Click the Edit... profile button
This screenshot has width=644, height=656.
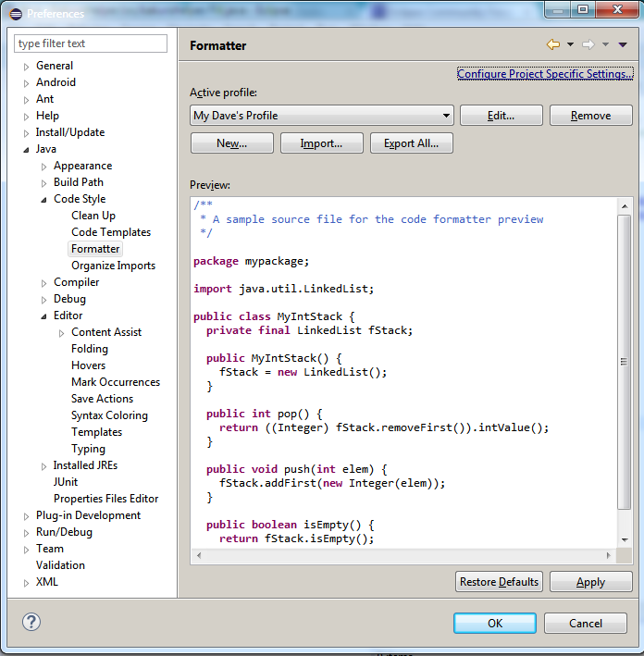click(x=501, y=116)
